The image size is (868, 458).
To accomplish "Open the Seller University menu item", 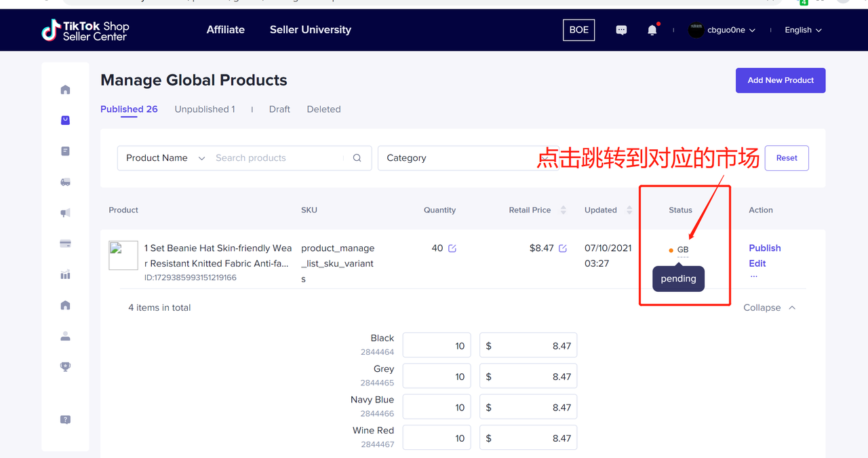I will click(x=310, y=30).
